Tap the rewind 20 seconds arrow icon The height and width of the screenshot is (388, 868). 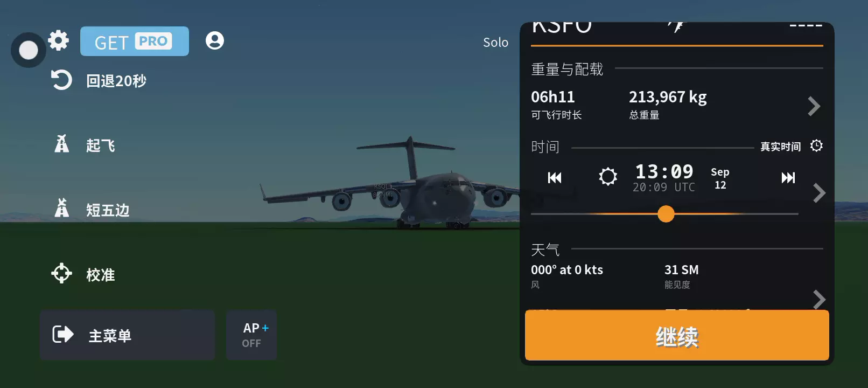tap(61, 80)
